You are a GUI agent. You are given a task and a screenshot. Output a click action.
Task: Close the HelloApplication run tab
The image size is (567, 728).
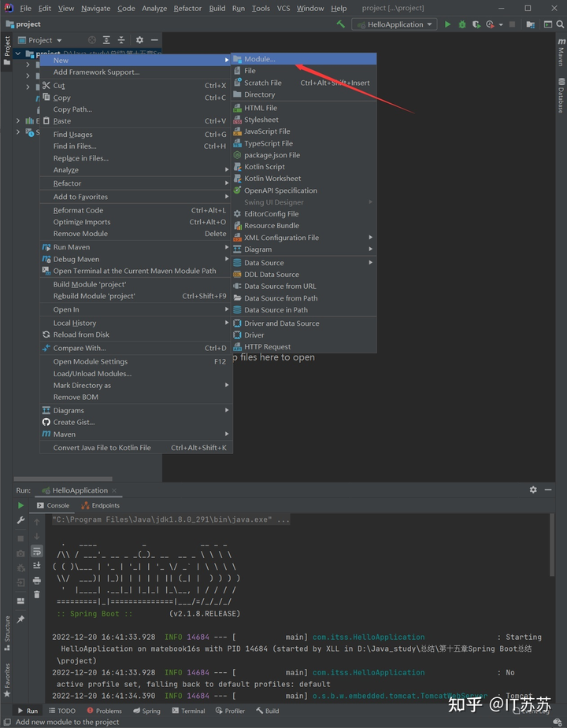tap(115, 490)
